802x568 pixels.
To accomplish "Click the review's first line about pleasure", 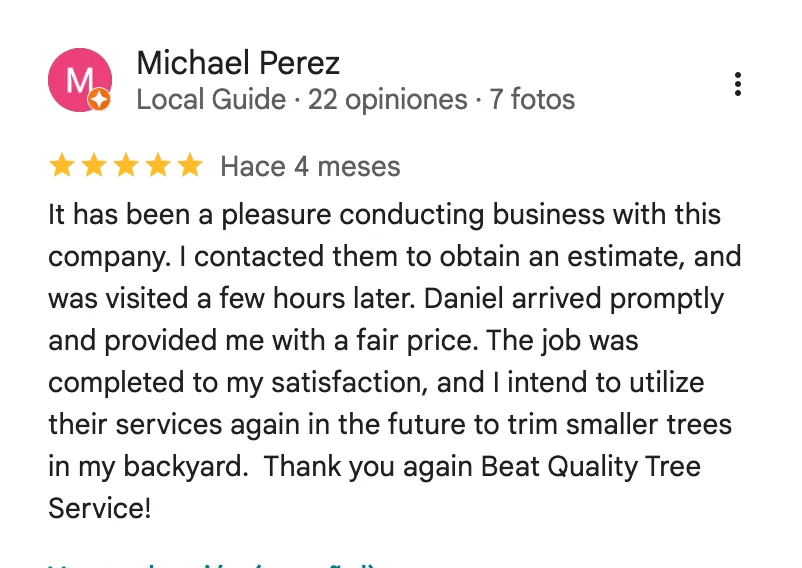I will (x=385, y=214).
